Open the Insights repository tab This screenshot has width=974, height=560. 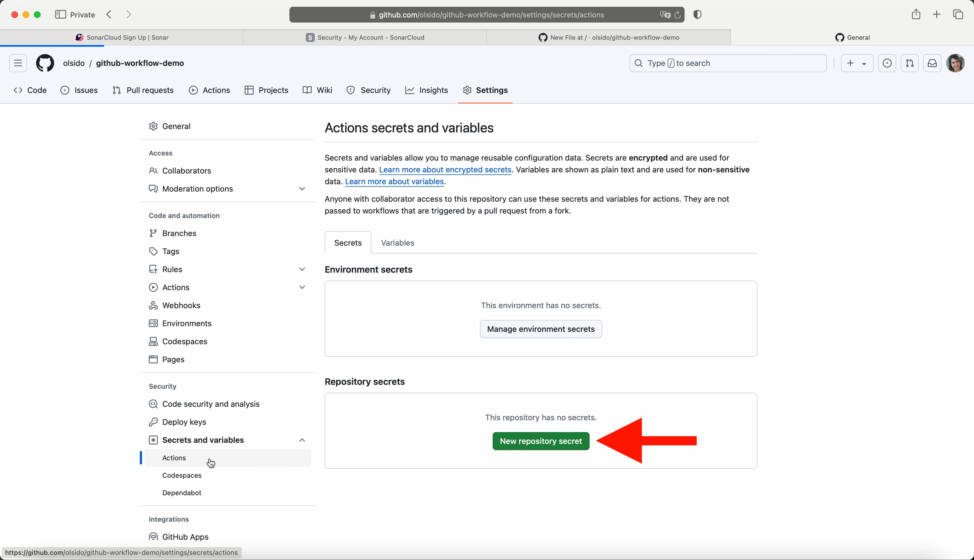click(x=427, y=90)
